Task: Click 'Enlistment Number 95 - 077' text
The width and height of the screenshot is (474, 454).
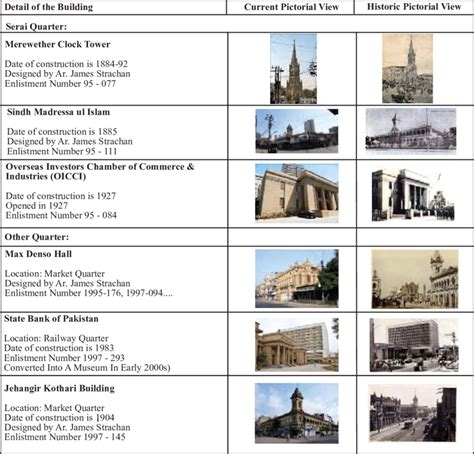Action: (x=60, y=83)
